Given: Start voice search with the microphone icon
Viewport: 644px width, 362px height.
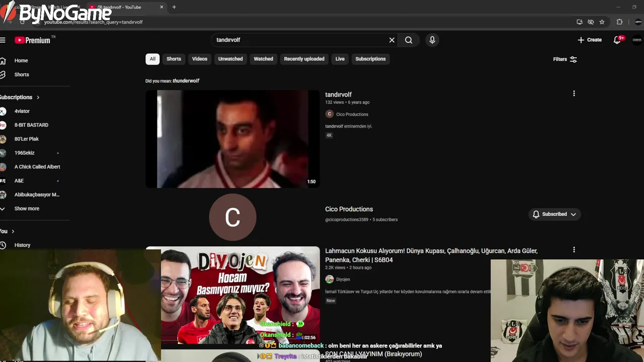Looking at the screenshot, I should pyautogui.click(x=432, y=40).
